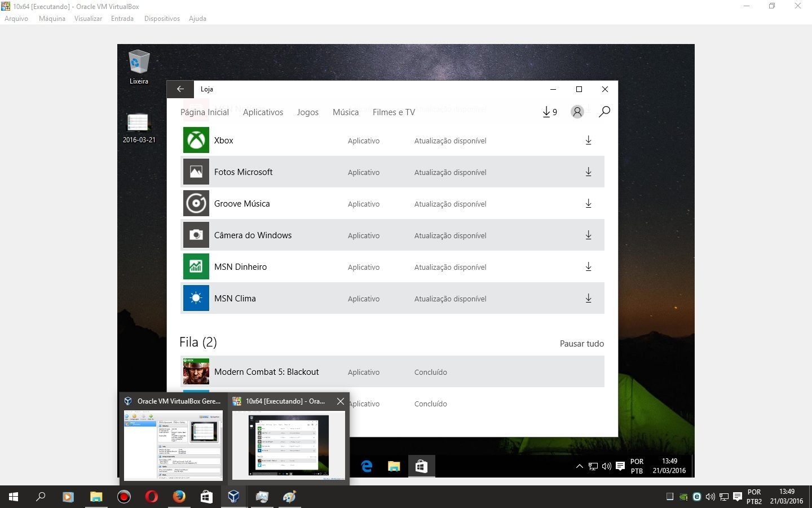The width and height of the screenshot is (812, 508).
Task: Click the VirtualBox icon on host taskbar
Action: [x=234, y=497]
